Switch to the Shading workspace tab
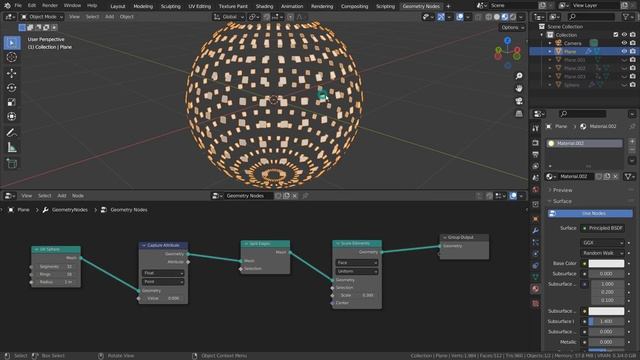This screenshot has height=360, width=640. (264, 6)
